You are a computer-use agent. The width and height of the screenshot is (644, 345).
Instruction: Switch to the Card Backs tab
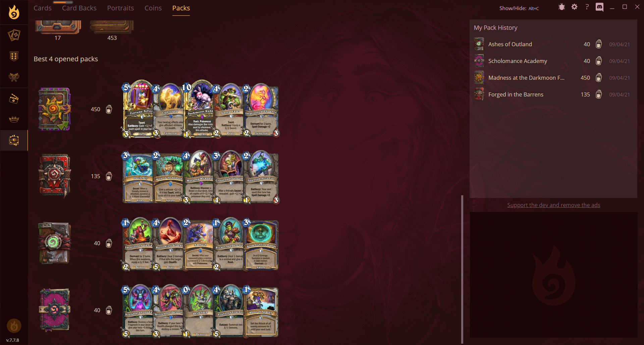tap(79, 8)
